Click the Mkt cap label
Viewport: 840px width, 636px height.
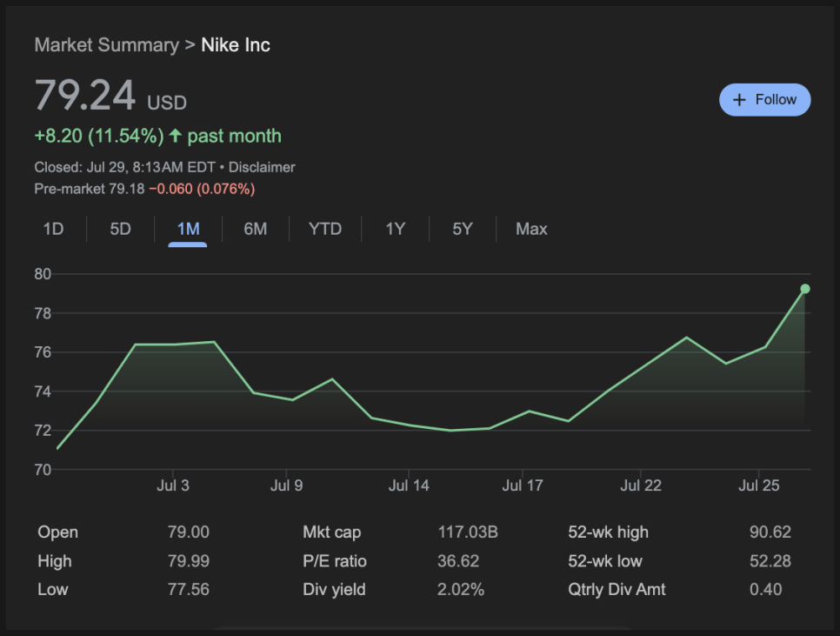click(331, 532)
